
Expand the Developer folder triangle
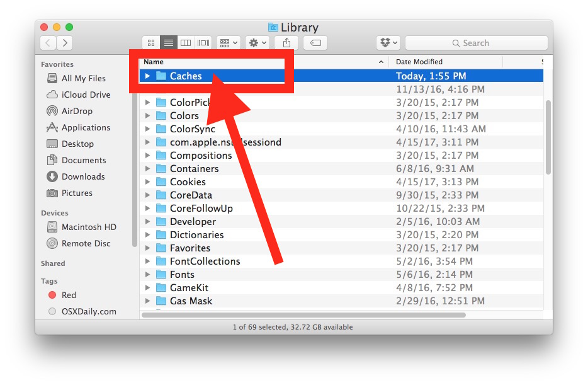[x=147, y=222]
